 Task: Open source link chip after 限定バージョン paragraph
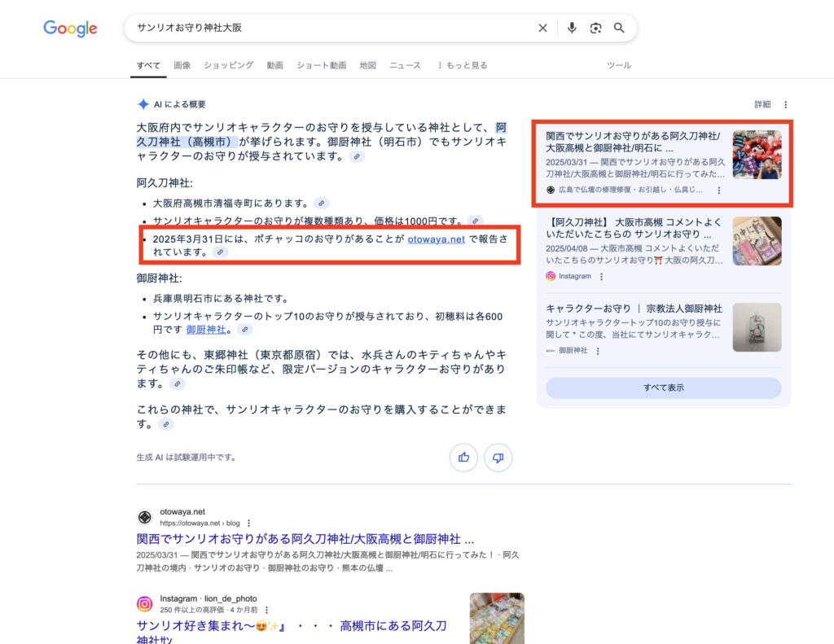(x=178, y=383)
